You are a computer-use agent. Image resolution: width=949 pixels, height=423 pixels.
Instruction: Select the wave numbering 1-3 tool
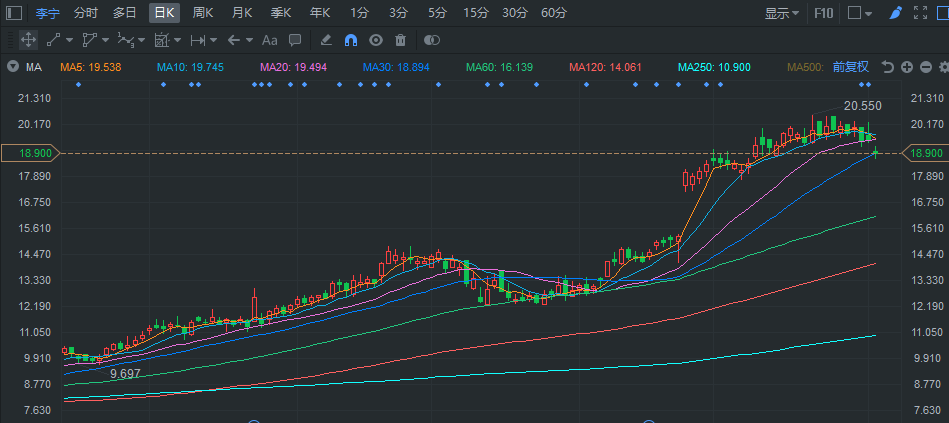tap(125, 41)
